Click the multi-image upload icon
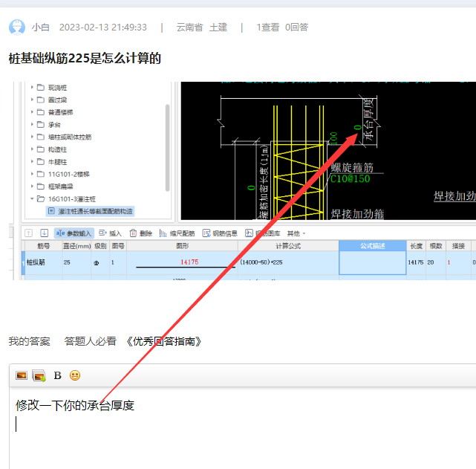476x469 pixels. (39, 376)
